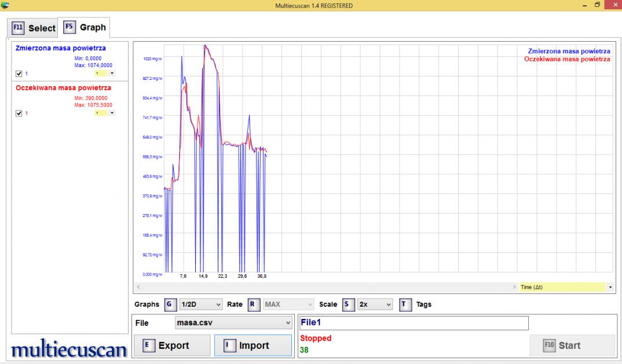
Task: Click the graph scrollbar right arrow
Action: (x=514, y=286)
